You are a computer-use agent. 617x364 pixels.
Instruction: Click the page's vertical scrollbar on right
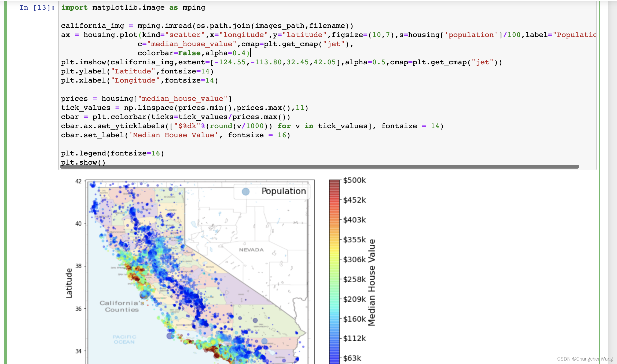coord(612,182)
